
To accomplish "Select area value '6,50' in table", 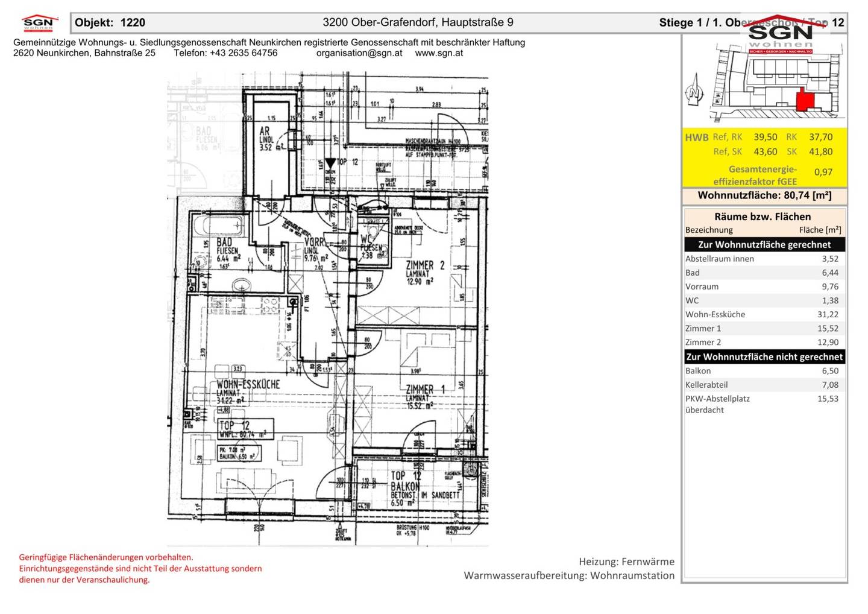I will (x=830, y=371).
